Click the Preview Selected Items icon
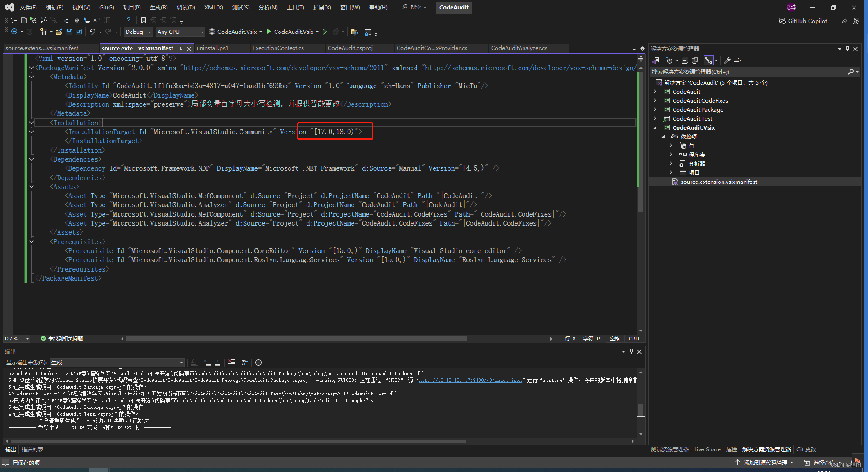 (x=737, y=60)
